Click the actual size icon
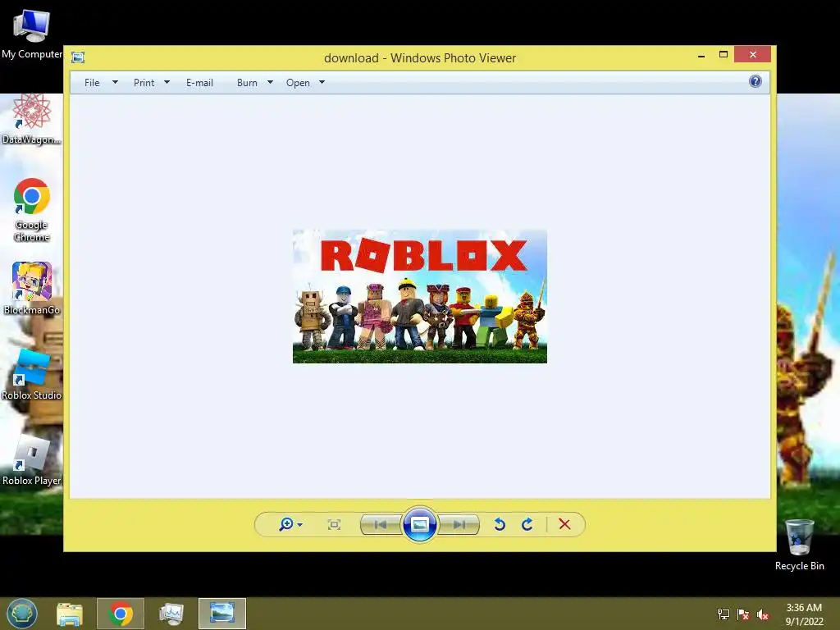 [x=335, y=524]
